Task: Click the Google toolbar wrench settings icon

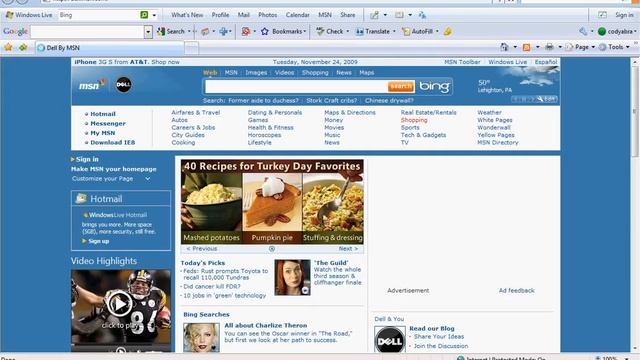Action: [583, 31]
